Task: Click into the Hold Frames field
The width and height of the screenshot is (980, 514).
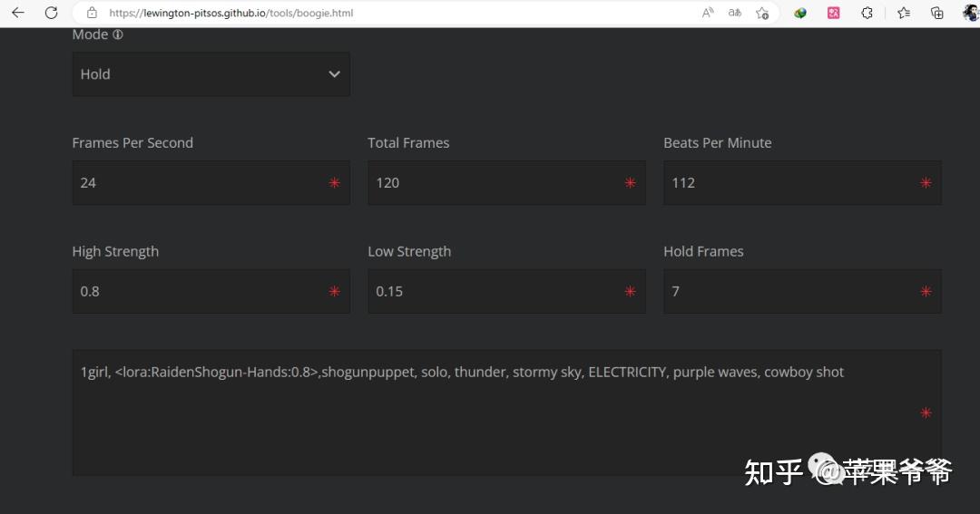Action: (x=791, y=291)
